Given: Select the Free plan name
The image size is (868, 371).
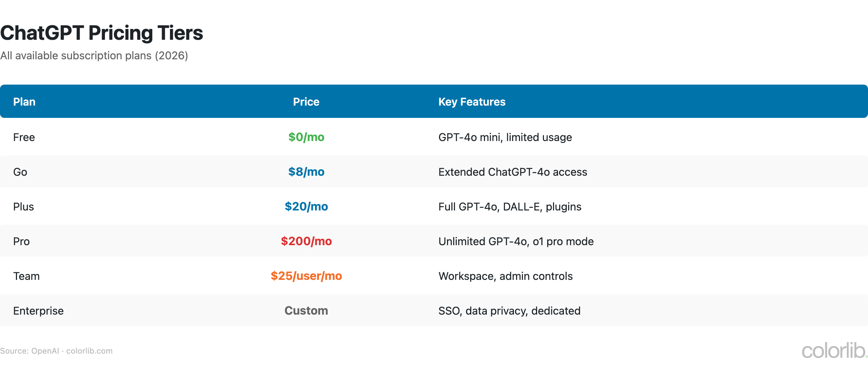Looking at the screenshot, I should [24, 137].
